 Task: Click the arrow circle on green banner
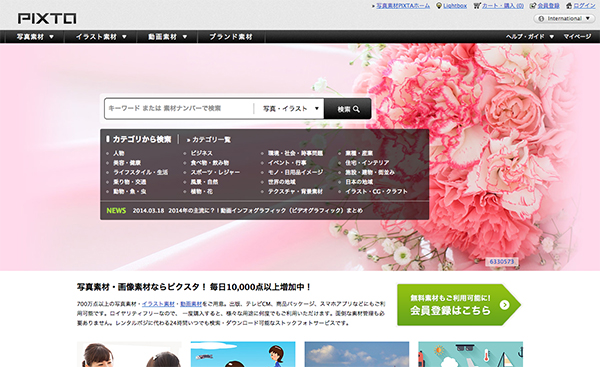(504, 305)
